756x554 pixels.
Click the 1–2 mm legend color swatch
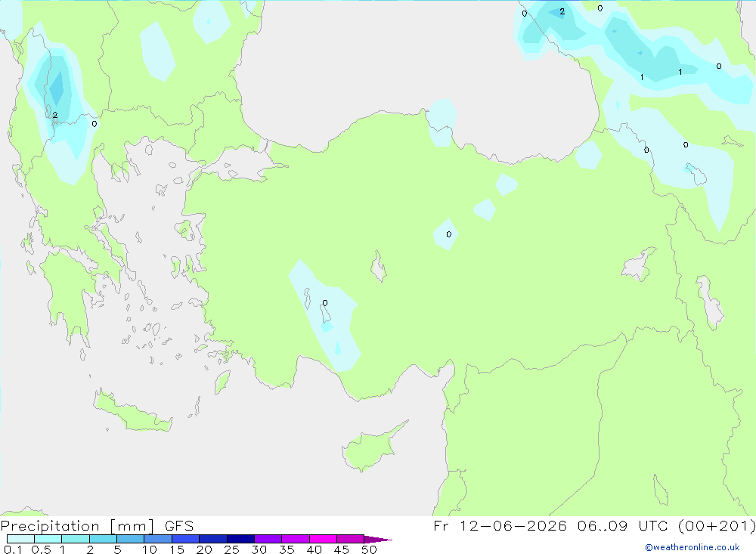[x=75, y=539]
